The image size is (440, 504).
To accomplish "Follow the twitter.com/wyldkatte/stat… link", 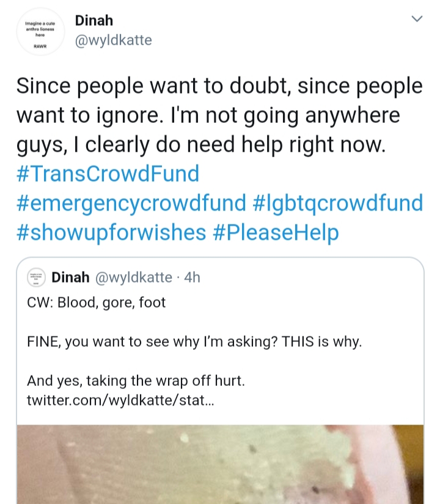I will click(x=120, y=400).
